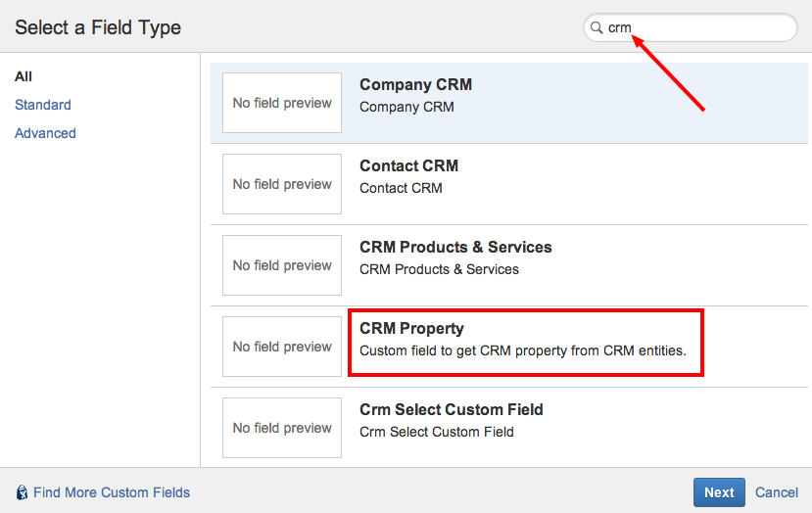
Task: Click the CRM Property preview thumbnail
Action: pos(282,347)
